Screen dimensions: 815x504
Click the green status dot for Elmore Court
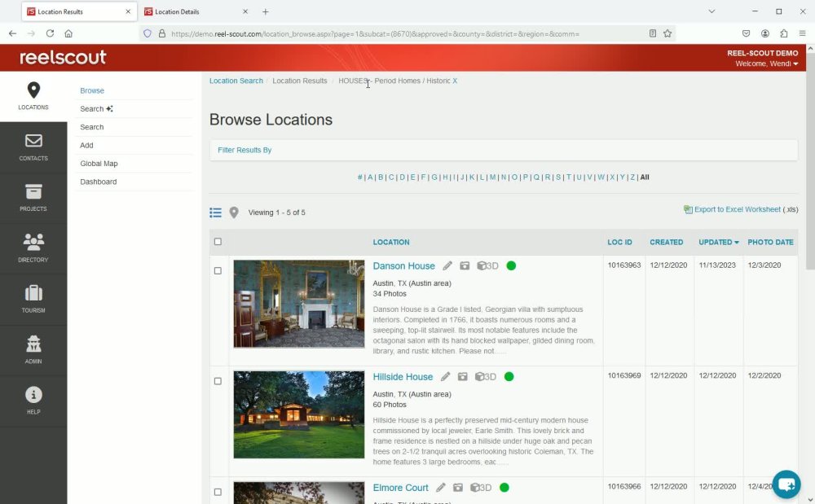504,488
